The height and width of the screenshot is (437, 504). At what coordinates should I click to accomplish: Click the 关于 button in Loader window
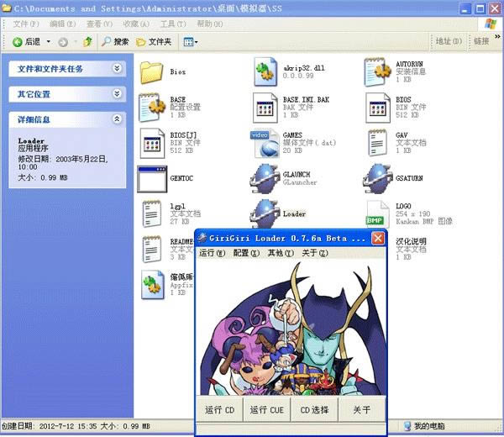pyautogui.click(x=361, y=409)
